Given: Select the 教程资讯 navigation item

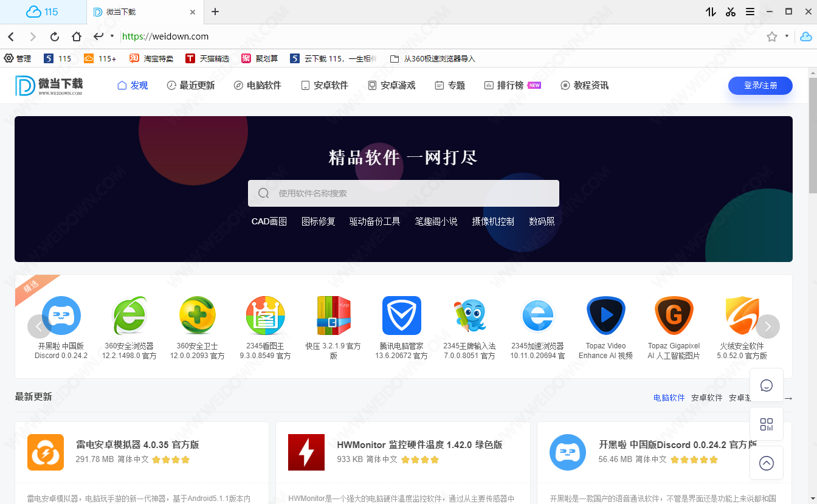Looking at the screenshot, I should pyautogui.click(x=584, y=85).
